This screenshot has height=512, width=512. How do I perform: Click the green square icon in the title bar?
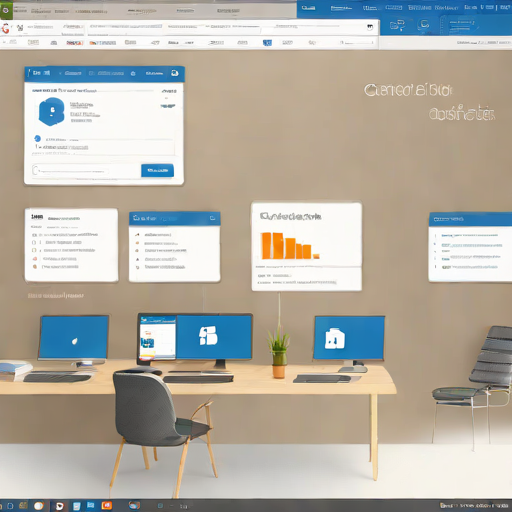[6, 10]
